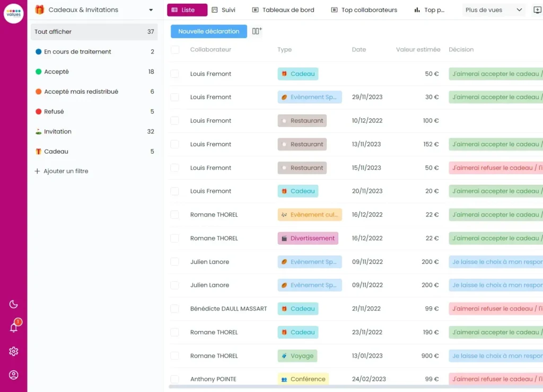Click the download icon at top right
Viewport: 543px width, 392px height.
537,10
